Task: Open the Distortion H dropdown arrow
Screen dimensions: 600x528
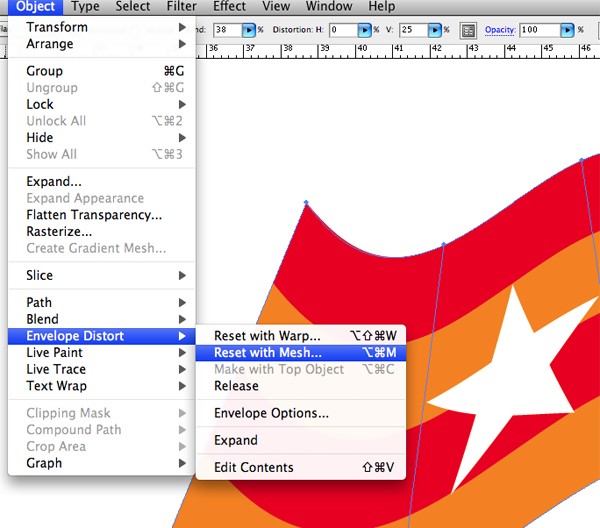Action: pos(365,30)
